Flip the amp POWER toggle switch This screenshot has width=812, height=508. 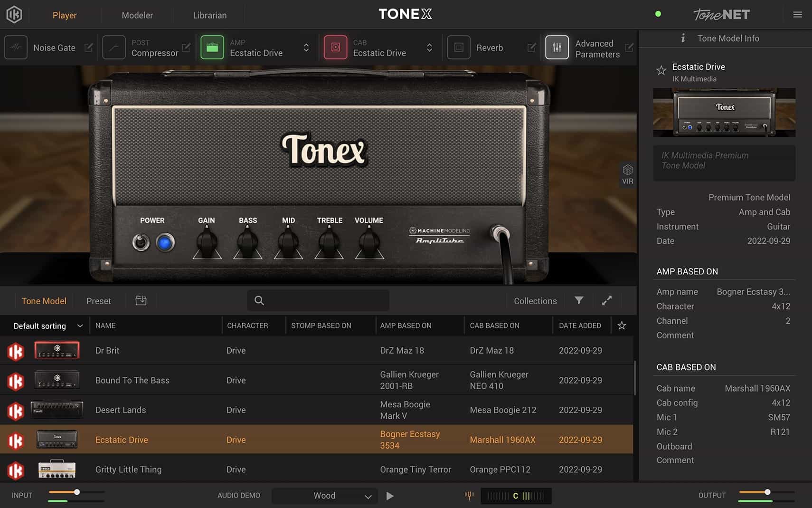pos(141,242)
